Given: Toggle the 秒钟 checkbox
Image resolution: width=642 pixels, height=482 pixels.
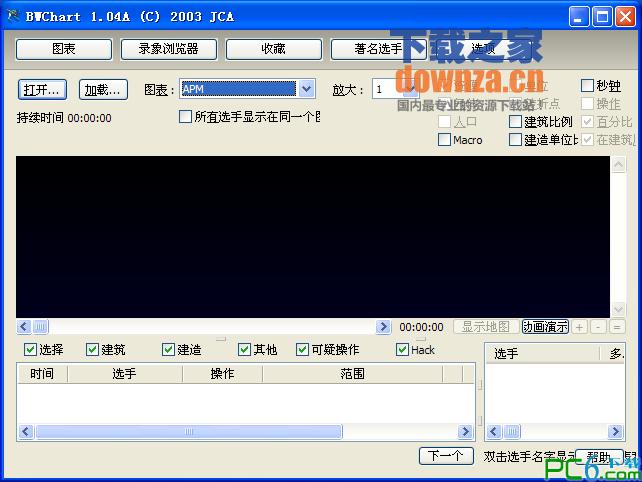Looking at the screenshot, I should pos(587,86).
